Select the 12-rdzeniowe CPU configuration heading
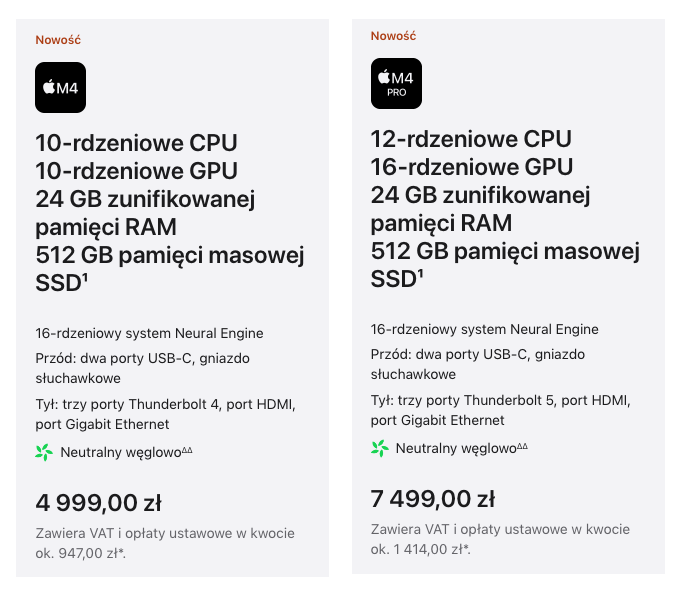This screenshot has height=596, width=680. (471, 139)
